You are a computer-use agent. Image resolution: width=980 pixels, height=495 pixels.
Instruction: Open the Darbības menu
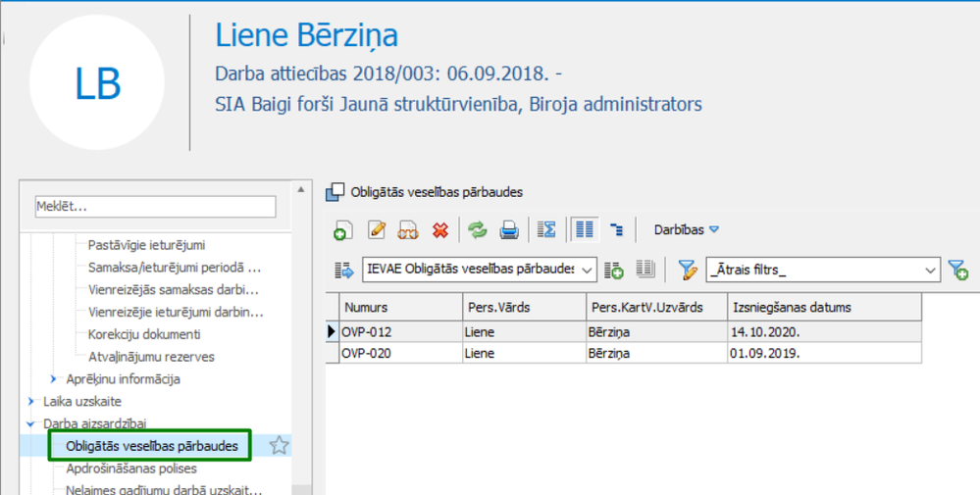pos(687,230)
